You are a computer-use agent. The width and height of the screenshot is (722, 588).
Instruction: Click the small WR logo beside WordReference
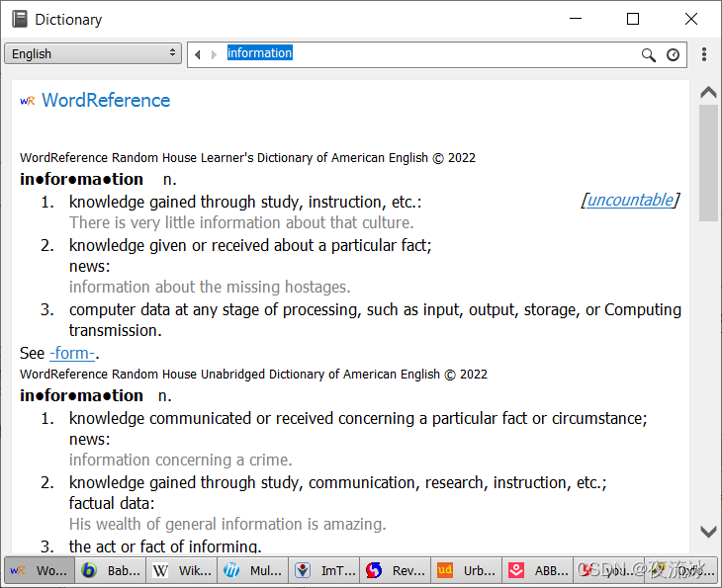pyautogui.click(x=27, y=101)
